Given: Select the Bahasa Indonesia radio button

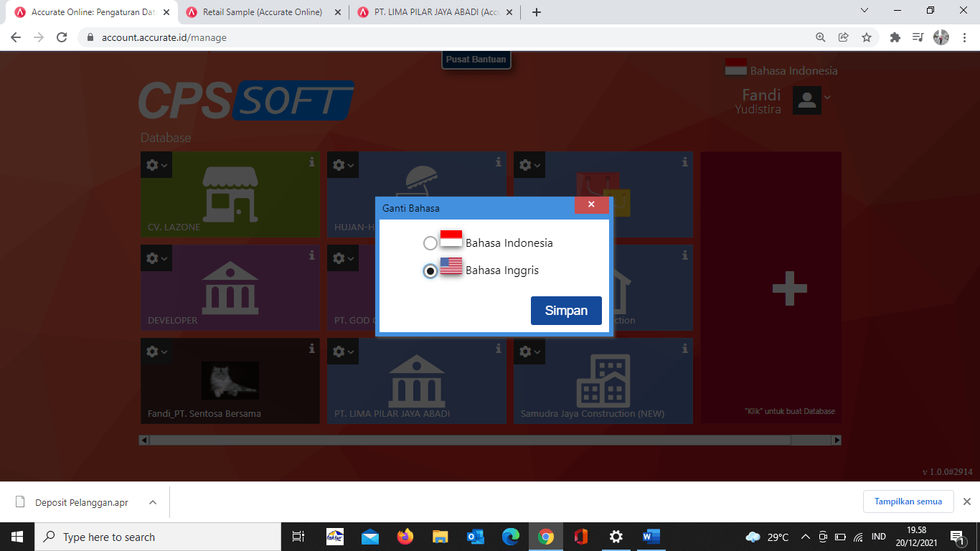Looking at the screenshot, I should pyautogui.click(x=430, y=242).
